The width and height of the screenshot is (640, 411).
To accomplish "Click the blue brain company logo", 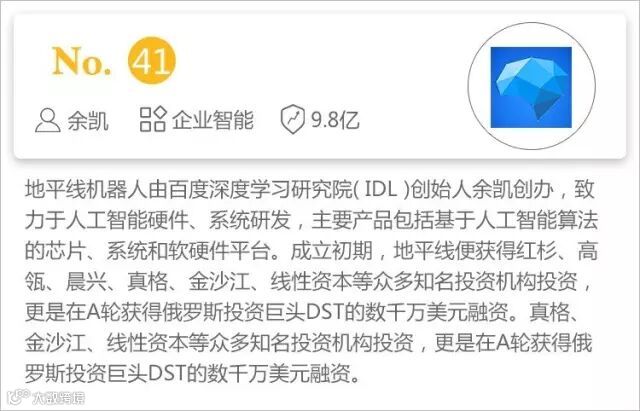I will (x=531, y=87).
